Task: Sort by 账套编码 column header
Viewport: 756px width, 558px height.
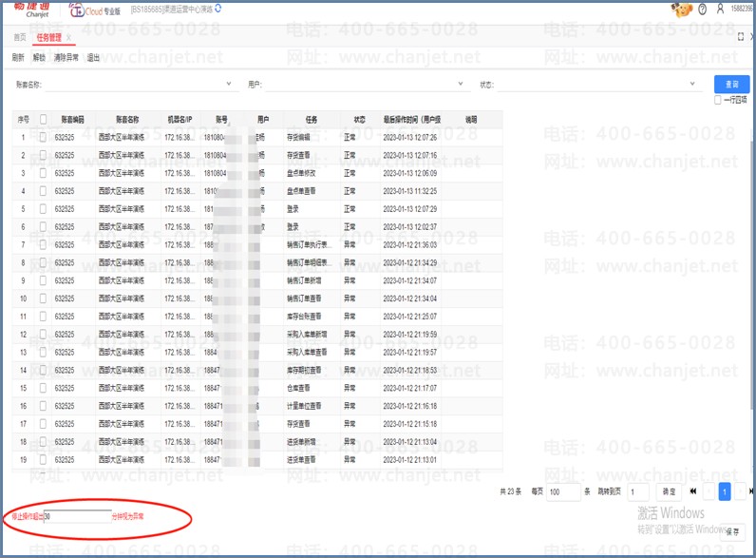Action: [73, 119]
